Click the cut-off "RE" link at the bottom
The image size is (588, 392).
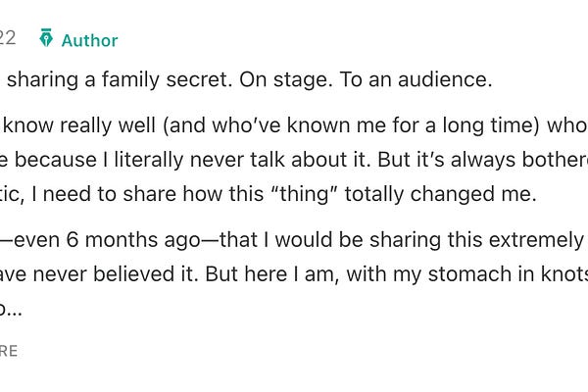9,351
